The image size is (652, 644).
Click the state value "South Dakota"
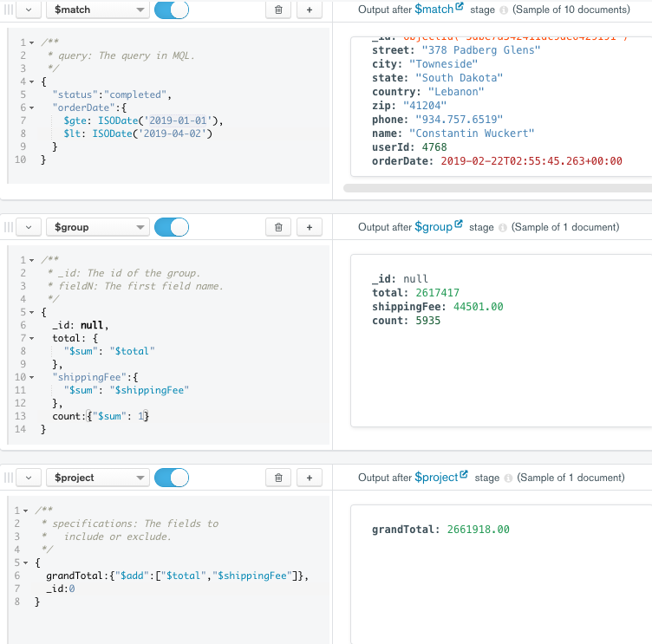tap(459, 78)
